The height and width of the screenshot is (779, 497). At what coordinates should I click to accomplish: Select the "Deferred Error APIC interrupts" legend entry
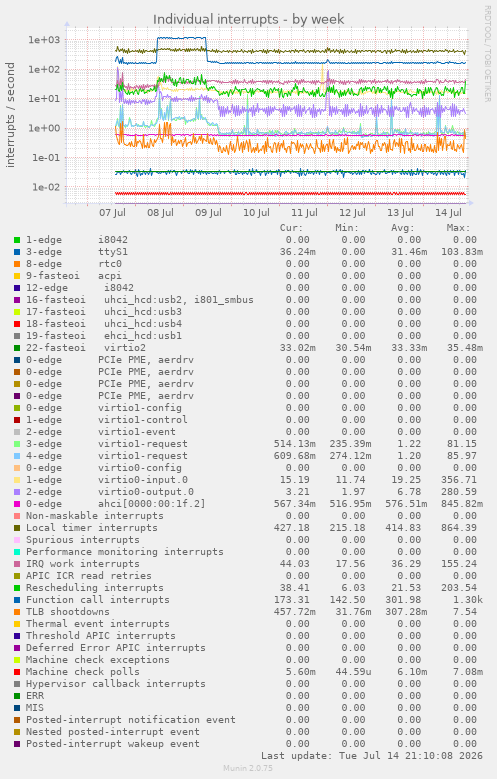116,648
